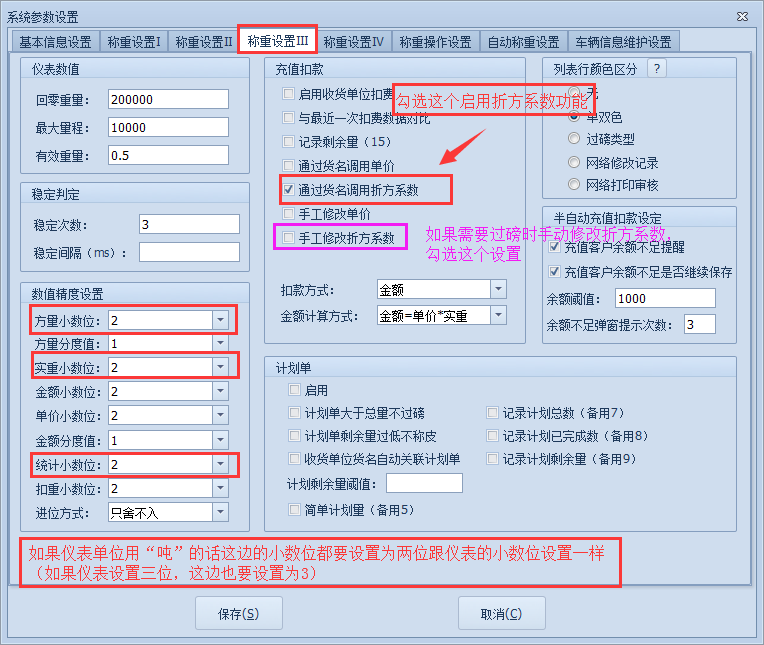Select 网络打印审核 radio option
This screenshot has height=645, width=764.
[574, 184]
